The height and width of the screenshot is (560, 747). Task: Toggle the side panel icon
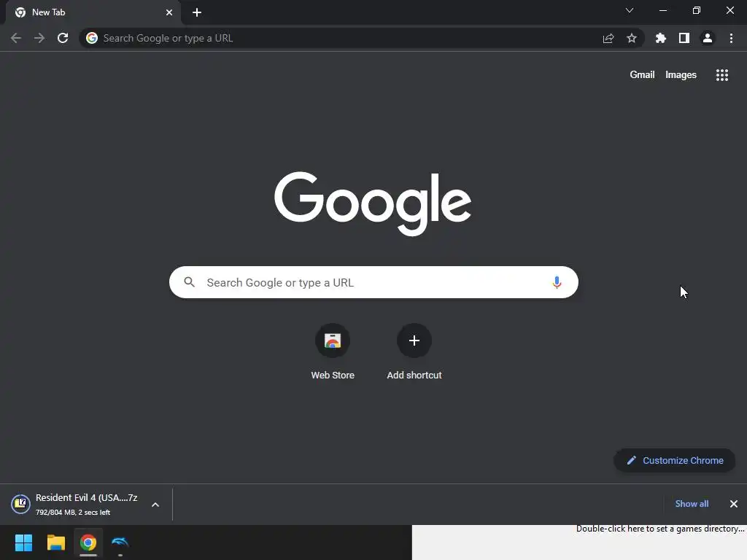coord(684,38)
